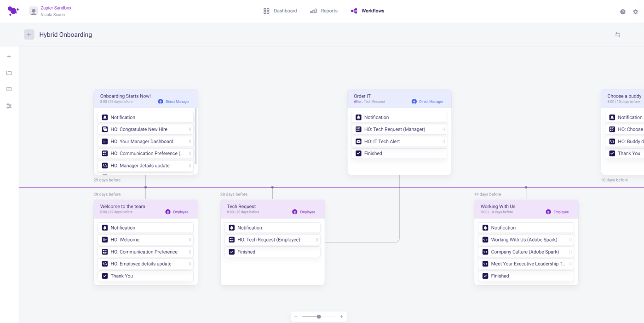Switch to the Reports tab

(324, 11)
